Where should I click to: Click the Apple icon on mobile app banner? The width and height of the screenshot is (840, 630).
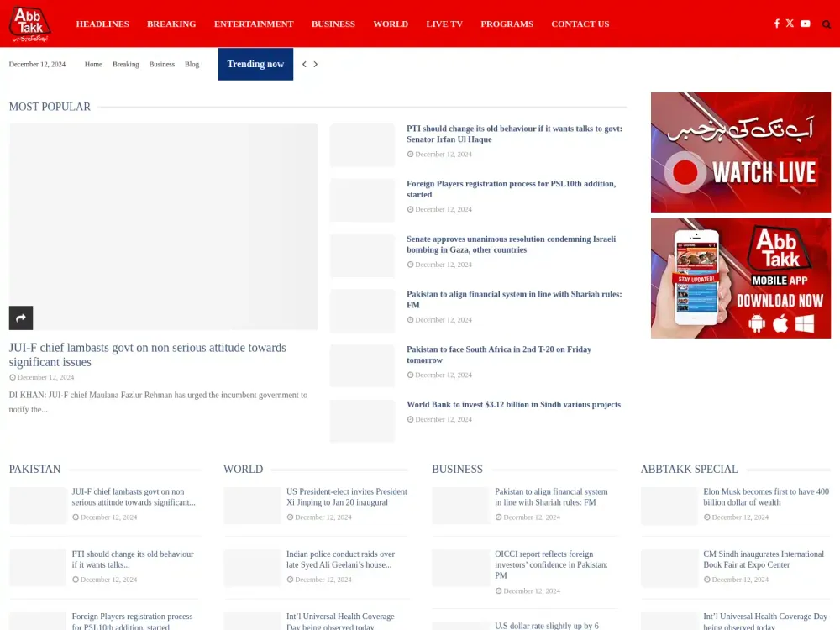coord(780,323)
